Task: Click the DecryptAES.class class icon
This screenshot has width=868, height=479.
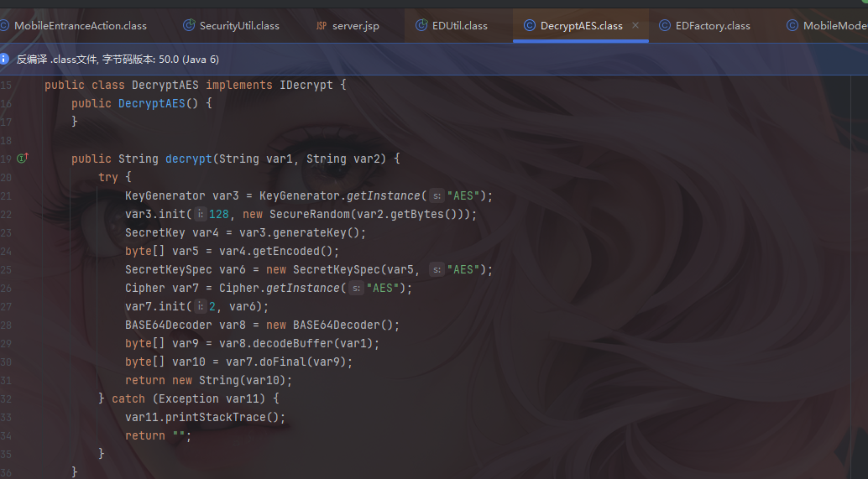Action: click(x=529, y=25)
